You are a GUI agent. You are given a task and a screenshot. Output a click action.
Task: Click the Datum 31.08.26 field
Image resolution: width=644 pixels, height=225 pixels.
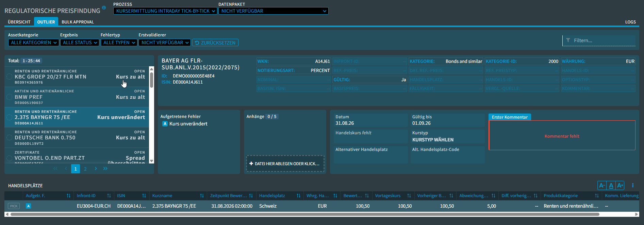click(371, 120)
